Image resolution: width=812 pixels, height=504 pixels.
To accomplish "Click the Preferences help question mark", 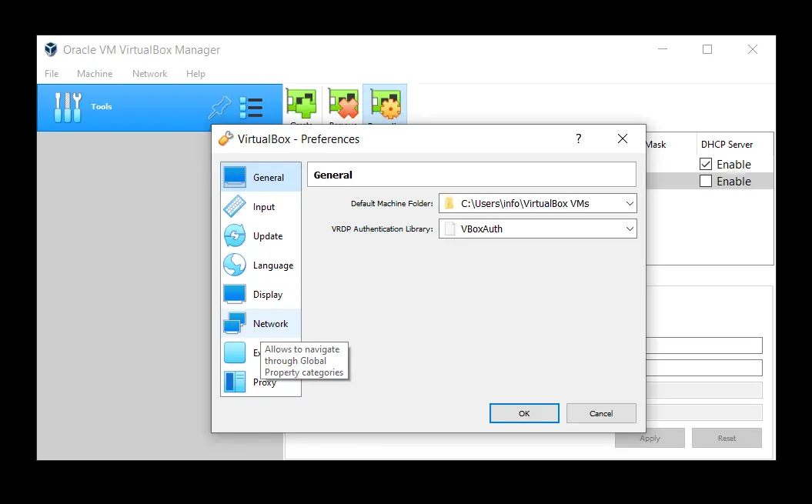I will [579, 139].
